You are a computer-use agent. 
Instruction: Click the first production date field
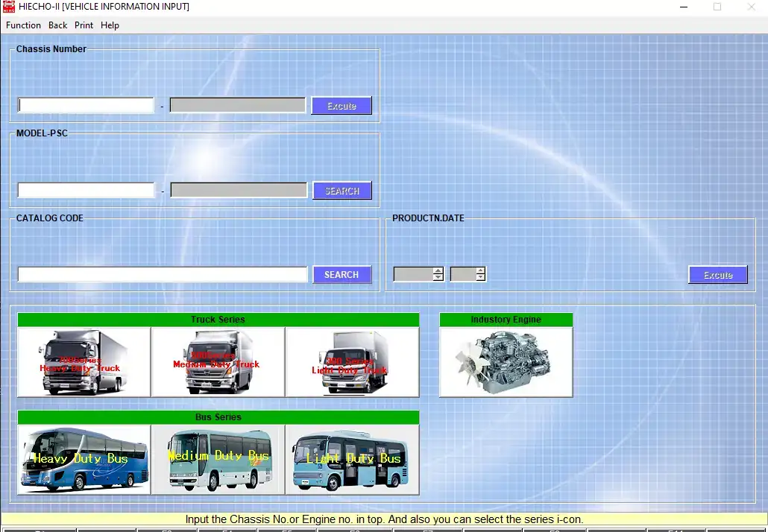(x=413, y=274)
